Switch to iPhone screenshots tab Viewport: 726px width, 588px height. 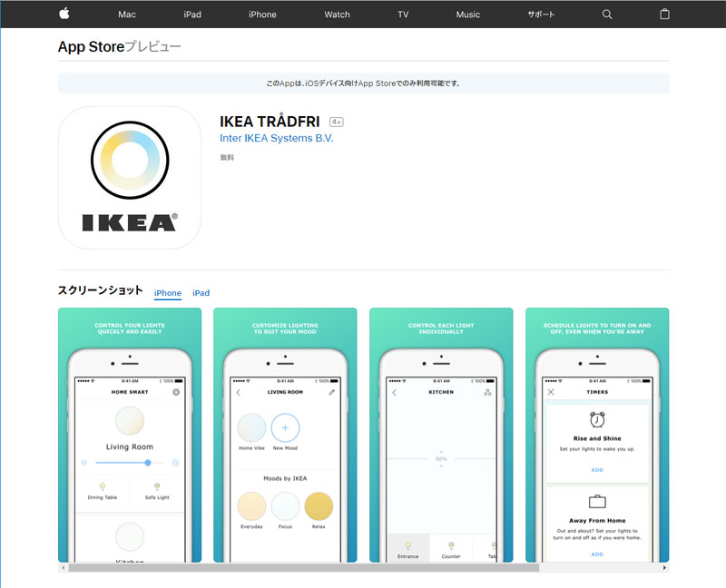click(x=168, y=292)
